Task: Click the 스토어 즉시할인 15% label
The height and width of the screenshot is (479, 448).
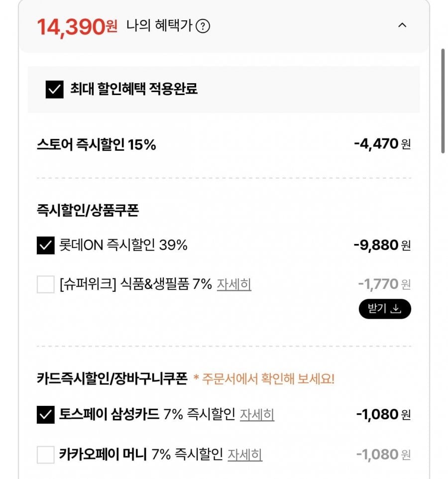Action: point(97,145)
